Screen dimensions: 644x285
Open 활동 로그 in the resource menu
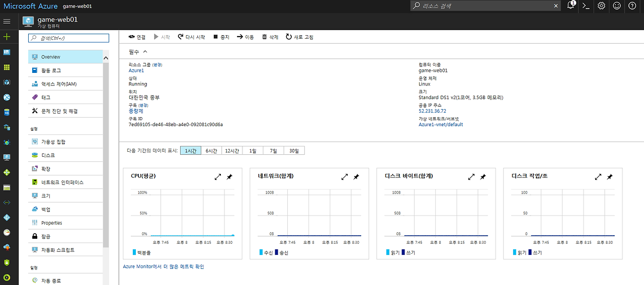click(65, 70)
